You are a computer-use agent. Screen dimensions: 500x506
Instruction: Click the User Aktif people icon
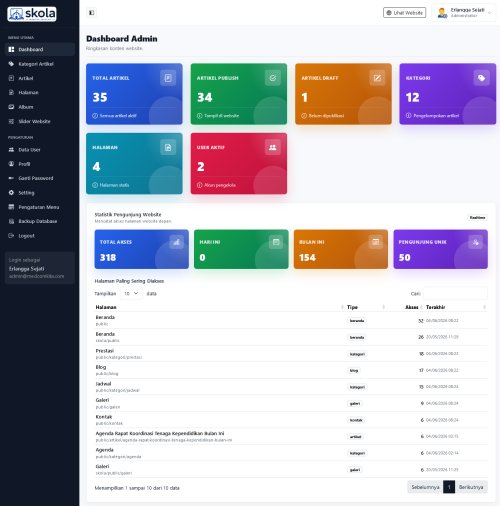coord(273,147)
